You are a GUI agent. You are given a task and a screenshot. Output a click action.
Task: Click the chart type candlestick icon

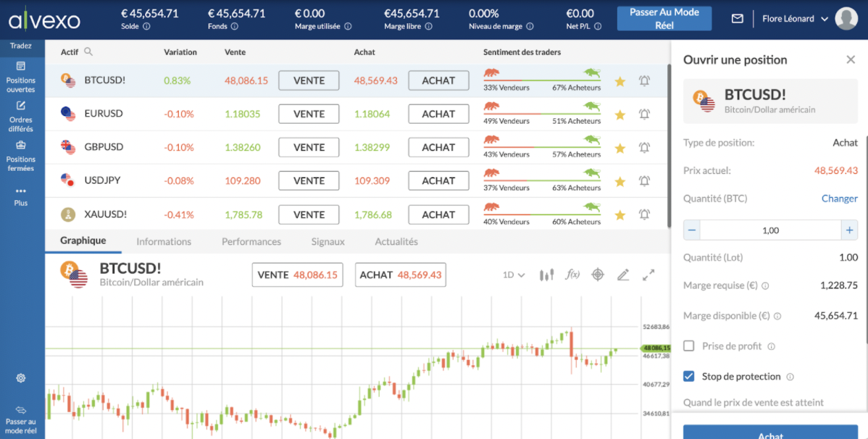pyautogui.click(x=547, y=275)
